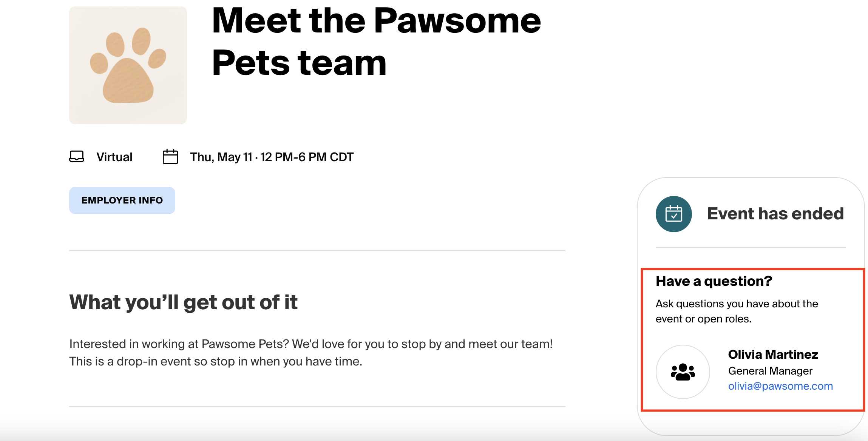Screen dimensions: 868x441
Task: Click the Olivia Martinez name
Action: 773,355
